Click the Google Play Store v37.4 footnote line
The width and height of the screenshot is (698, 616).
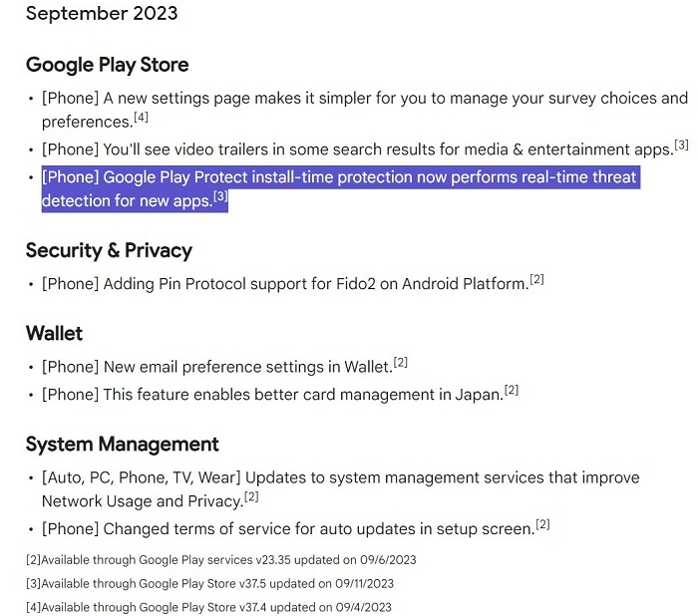(x=208, y=607)
